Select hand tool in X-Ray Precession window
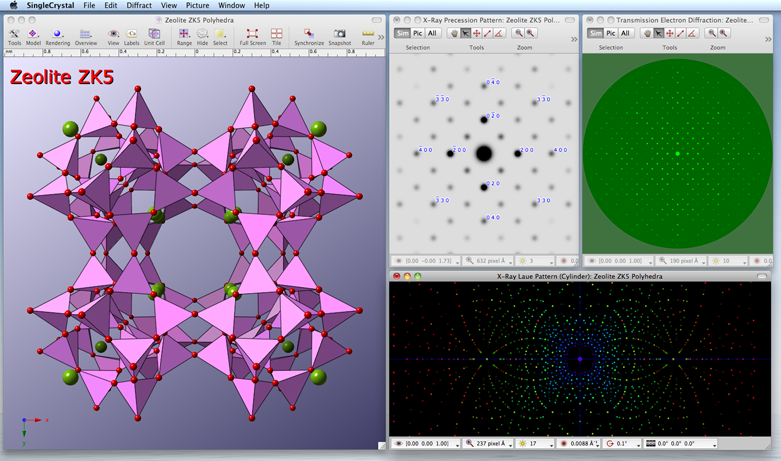Viewport: 781px width, 461px height. click(454, 33)
